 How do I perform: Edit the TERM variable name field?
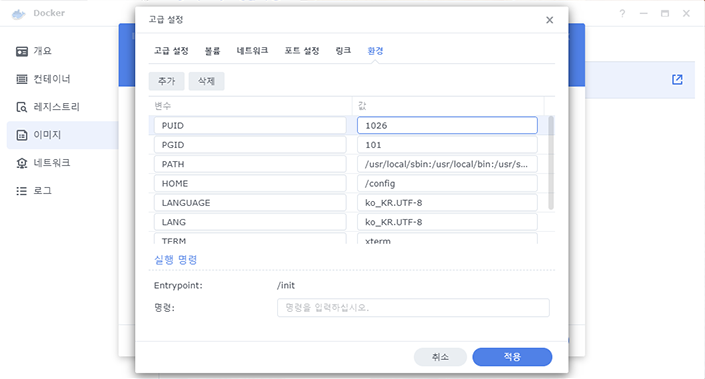pyautogui.click(x=250, y=238)
